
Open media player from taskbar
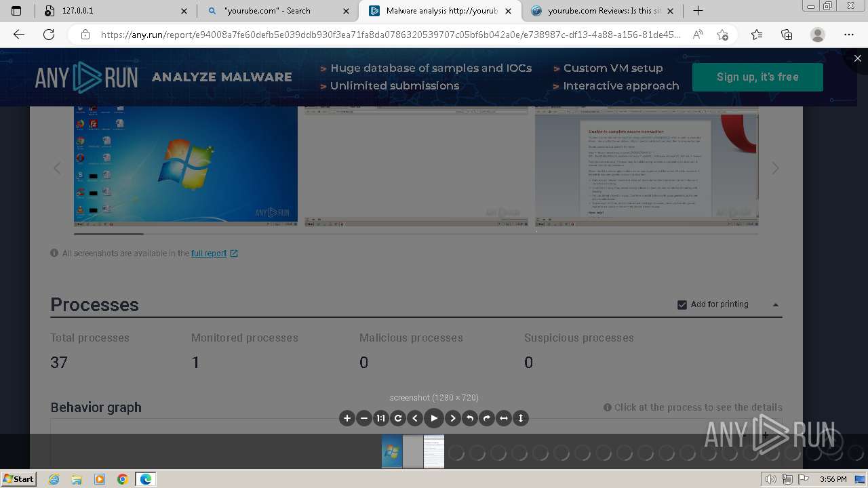coord(100,479)
